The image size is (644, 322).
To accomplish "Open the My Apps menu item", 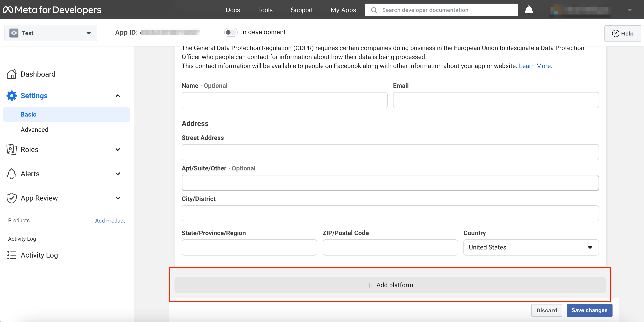I will click(x=343, y=10).
